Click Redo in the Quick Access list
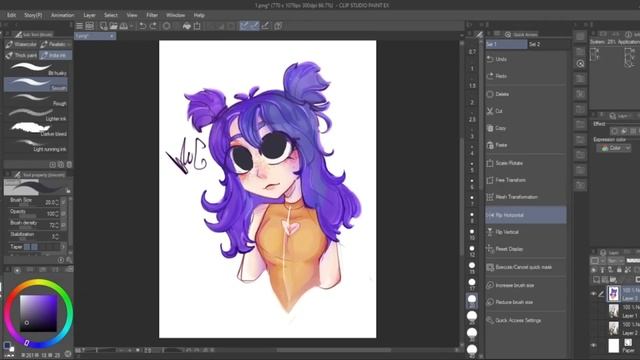 [526, 76]
